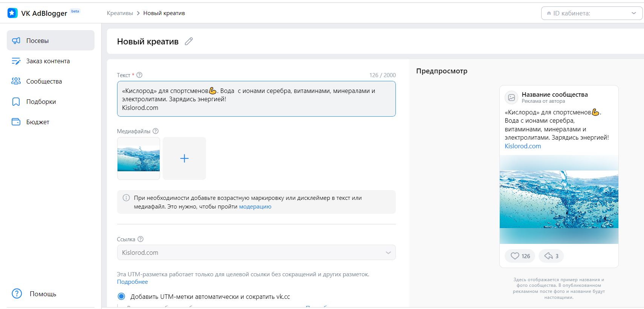Click the help icon beside Ссылка label
The height and width of the screenshot is (309, 644).
pos(140,239)
